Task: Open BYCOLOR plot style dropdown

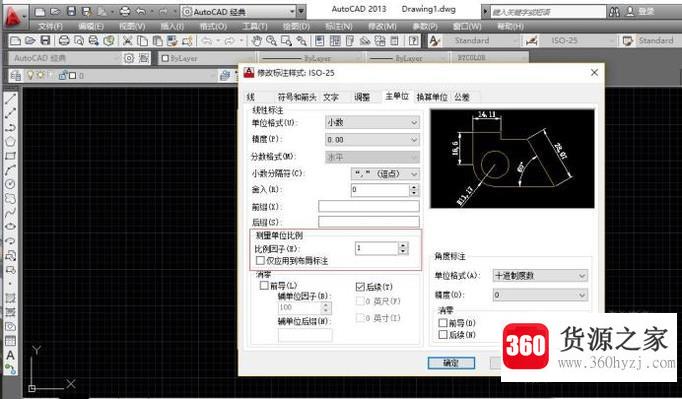Action: click(490, 58)
